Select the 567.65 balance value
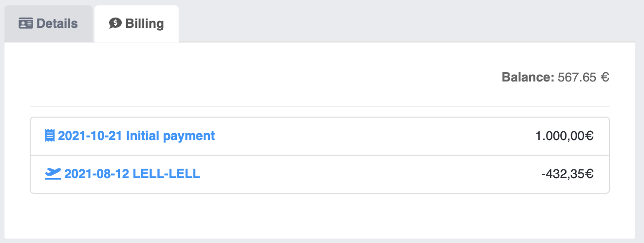644x243 pixels. [x=577, y=77]
